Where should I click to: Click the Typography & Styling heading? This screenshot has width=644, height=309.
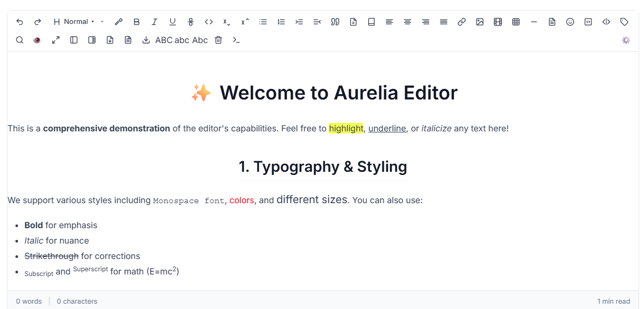point(323,166)
